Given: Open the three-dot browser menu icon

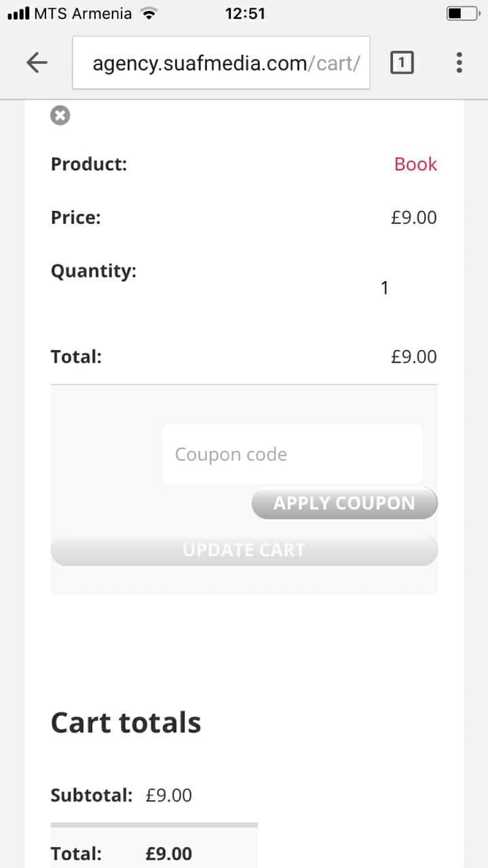Looking at the screenshot, I should point(459,62).
